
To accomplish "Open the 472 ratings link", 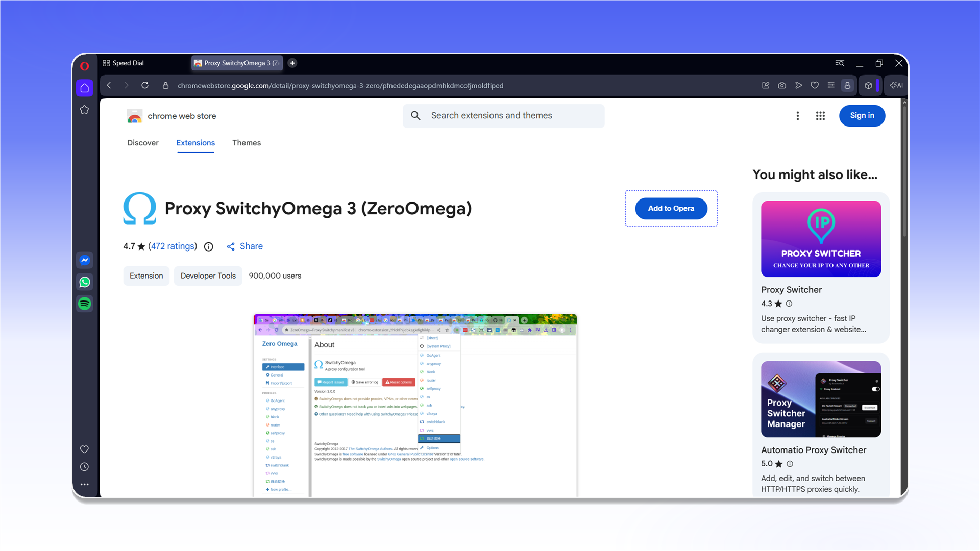I will [173, 246].
